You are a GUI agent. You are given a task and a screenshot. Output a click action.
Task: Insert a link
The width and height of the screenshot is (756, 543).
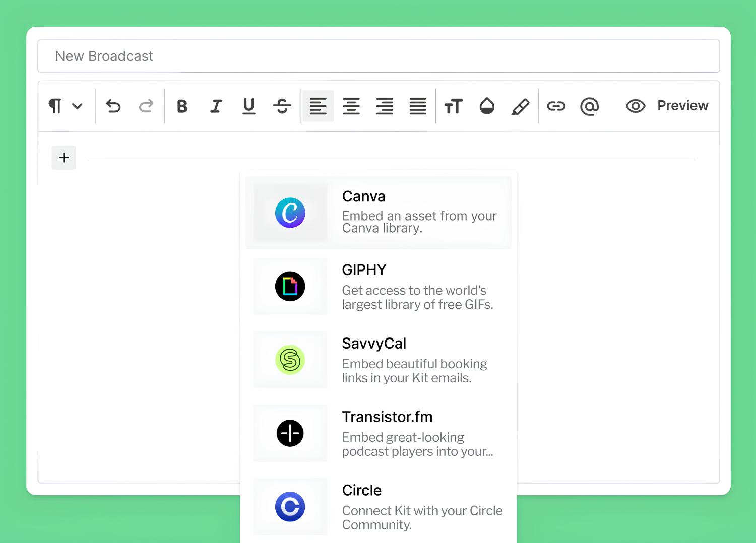point(556,106)
